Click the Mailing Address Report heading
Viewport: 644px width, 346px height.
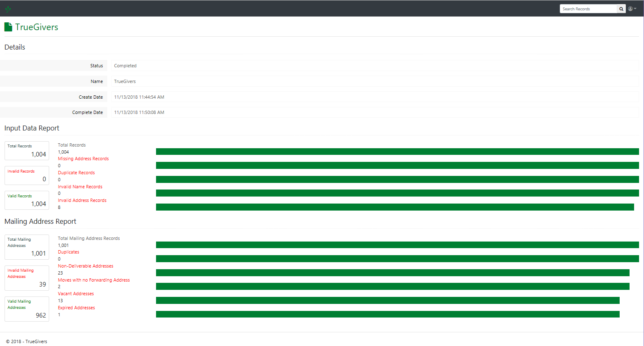40,221
